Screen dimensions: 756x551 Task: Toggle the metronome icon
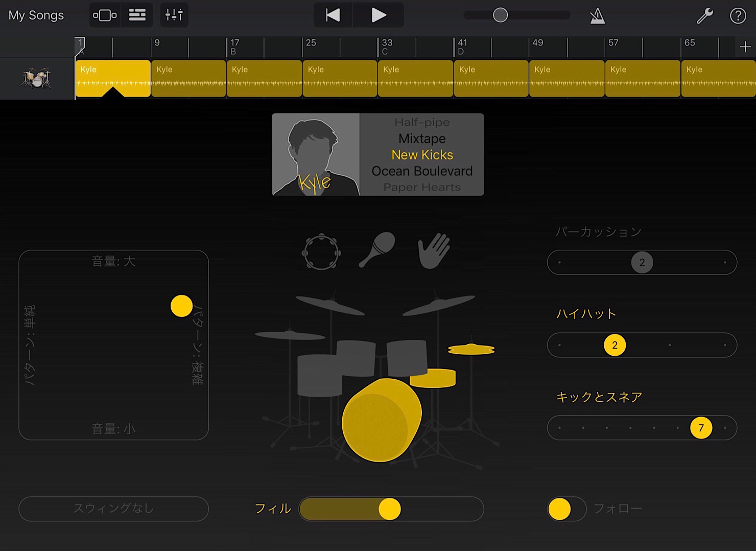coord(597,16)
